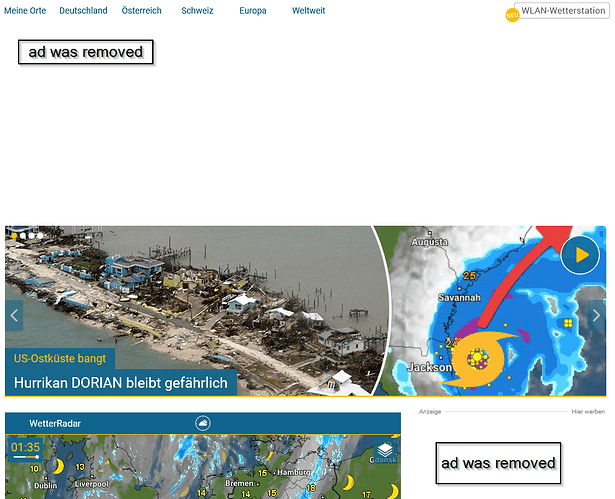The width and height of the screenshot is (615, 499).
Task: Play the Hurrikan Dorian video
Action: (580, 255)
